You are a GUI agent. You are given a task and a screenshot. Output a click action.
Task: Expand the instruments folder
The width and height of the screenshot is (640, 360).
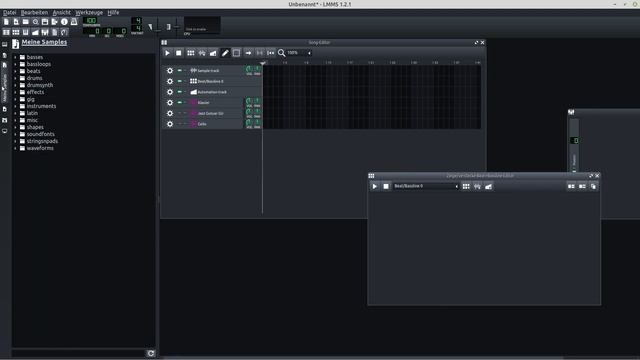pos(16,106)
